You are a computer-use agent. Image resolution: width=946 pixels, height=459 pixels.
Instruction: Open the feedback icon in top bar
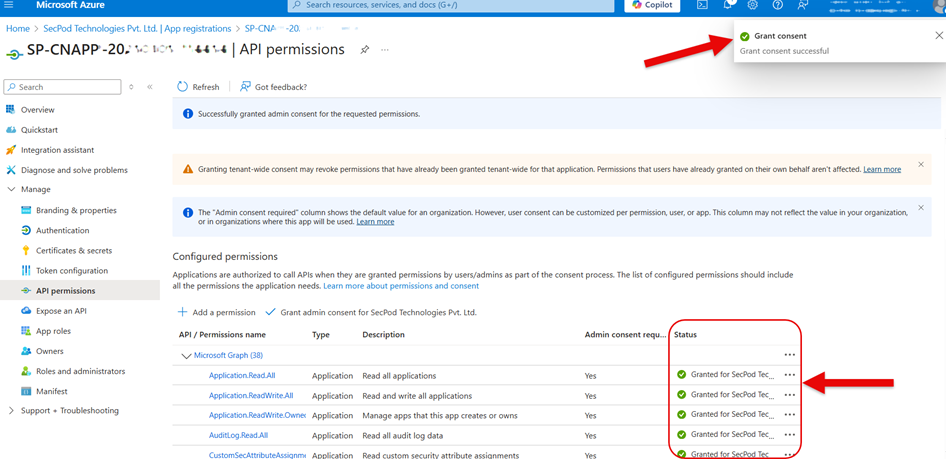(802, 5)
